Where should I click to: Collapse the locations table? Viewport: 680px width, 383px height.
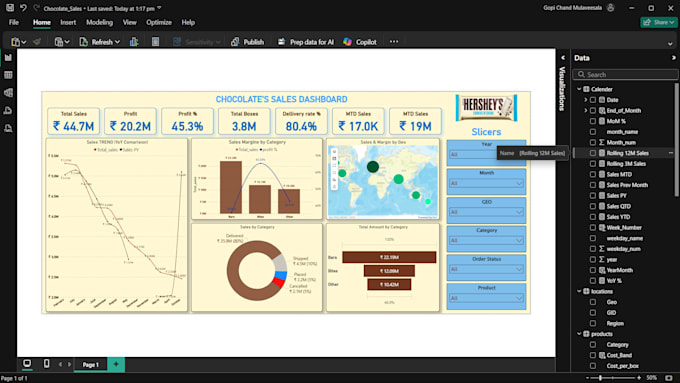coord(579,291)
